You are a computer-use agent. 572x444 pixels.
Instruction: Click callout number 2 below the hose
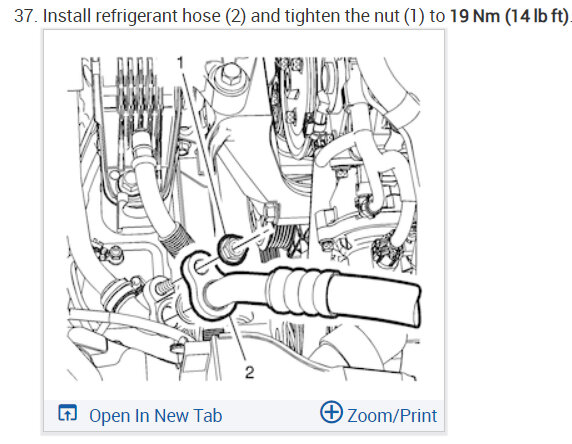coord(250,372)
